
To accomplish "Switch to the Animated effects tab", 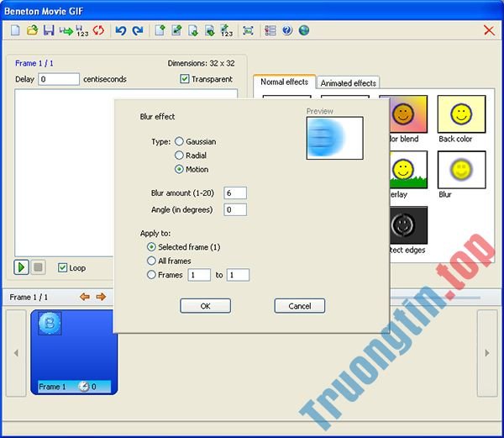I will pyautogui.click(x=348, y=83).
